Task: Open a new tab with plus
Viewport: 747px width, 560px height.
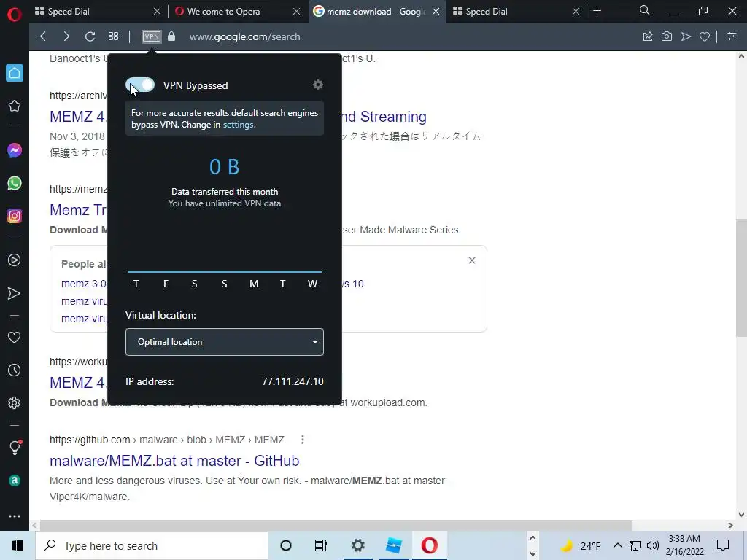Action: 597,11
